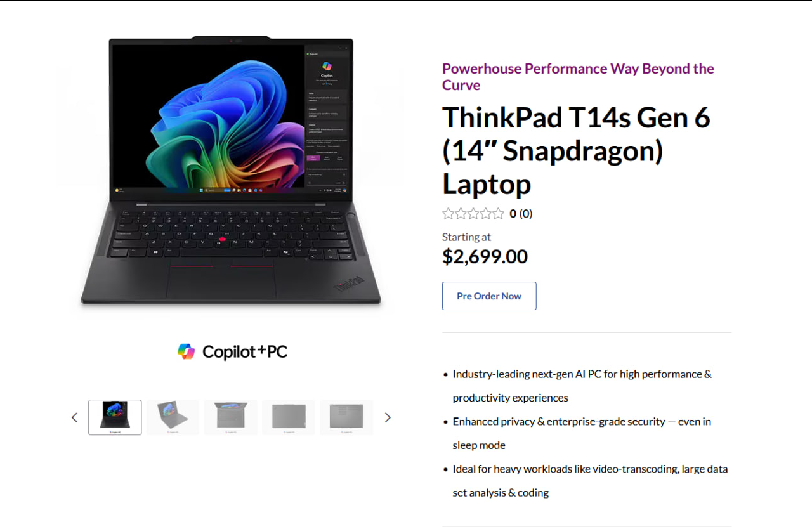Click the ThinkPad logo on the palm rest
The height and width of the screenshot is (529, 812).
click(x=348, y=282)
